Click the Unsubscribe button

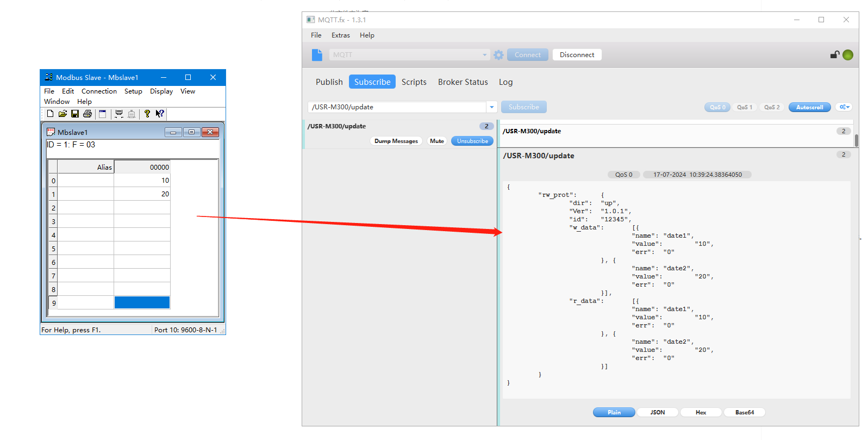tap(472, 141)
